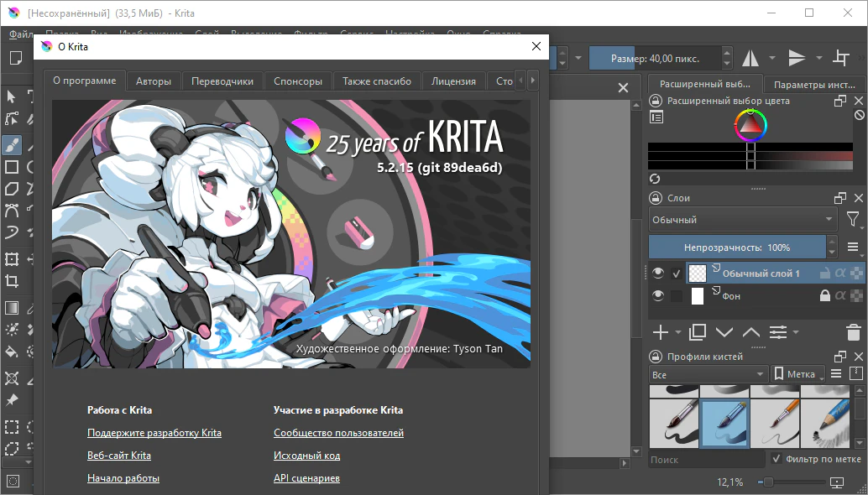Move layer down with the arrow icon

coord(724,332)
